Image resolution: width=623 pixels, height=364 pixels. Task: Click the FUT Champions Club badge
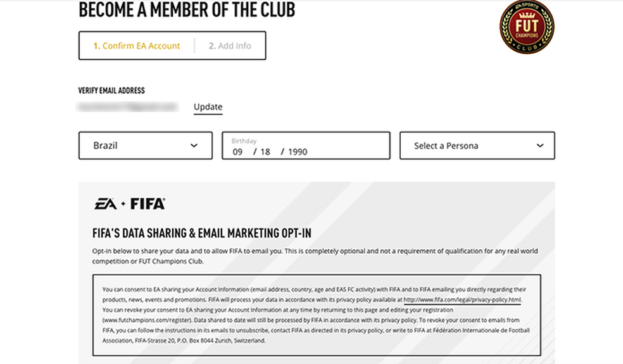[x=526, y=27]
